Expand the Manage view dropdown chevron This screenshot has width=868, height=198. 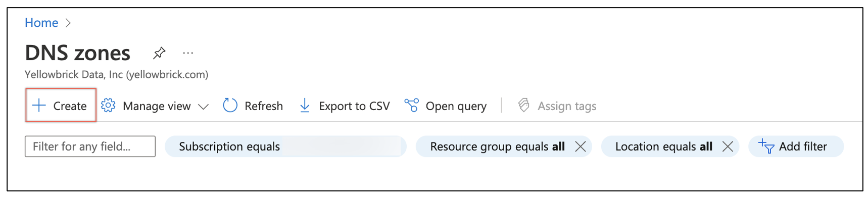point(203,107)
